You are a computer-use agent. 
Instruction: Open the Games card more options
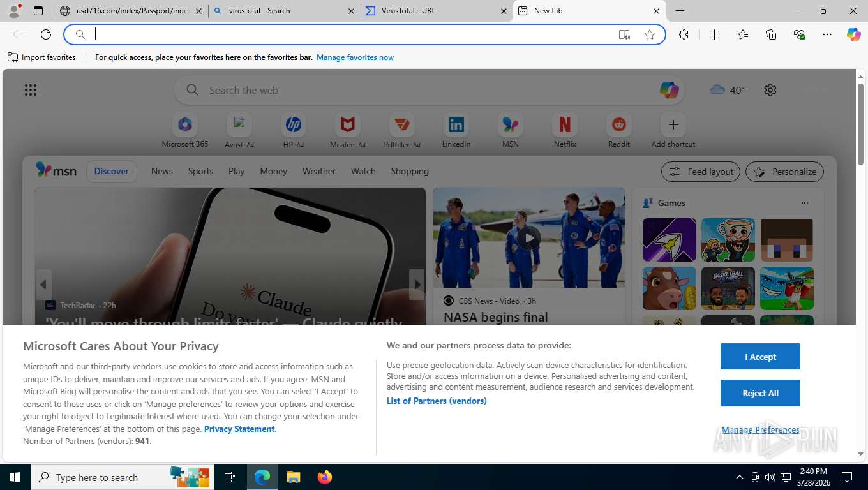pos(804,203)
